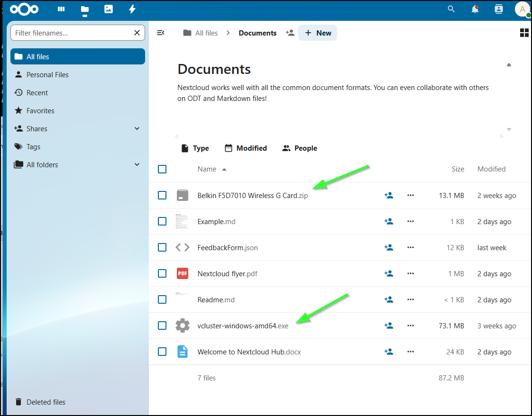This screenshot has width=532, height=416.
Task: Go to All files breadcrumb
Action: [200, 33]
